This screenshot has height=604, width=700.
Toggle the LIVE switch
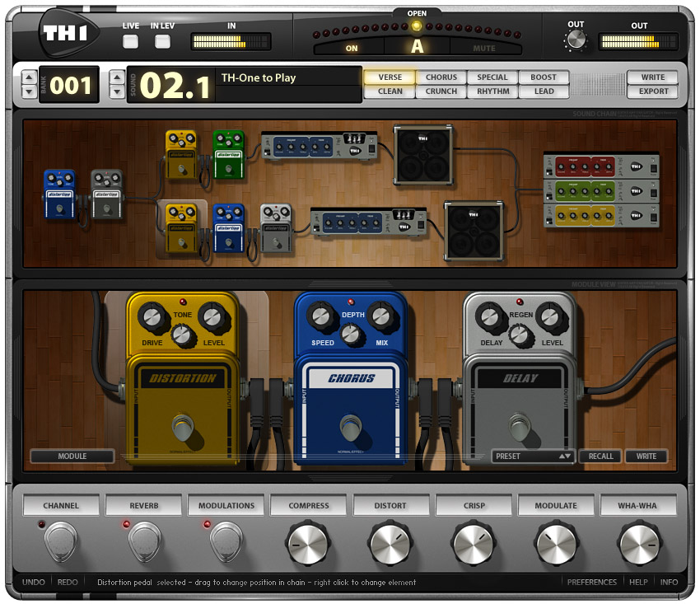tap(130, 41)
